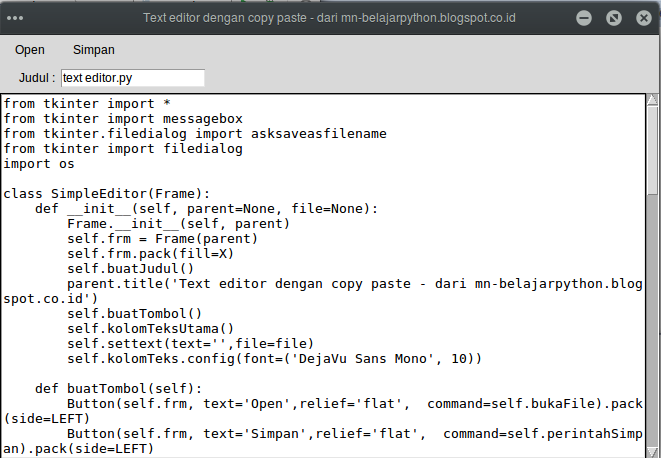
Task: Place cursor on 'self.frm = Frame(parent)' line
Action: pos(162,238)
